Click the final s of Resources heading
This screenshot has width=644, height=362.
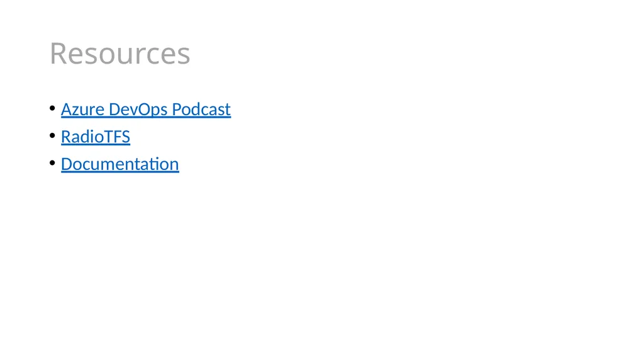point(184,57)
